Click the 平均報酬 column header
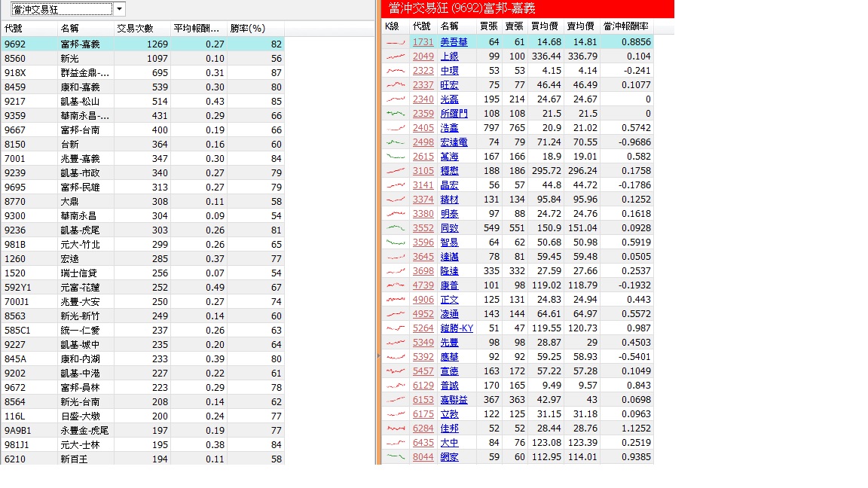Screen dimensions: 868x488 tap(198, 28)
